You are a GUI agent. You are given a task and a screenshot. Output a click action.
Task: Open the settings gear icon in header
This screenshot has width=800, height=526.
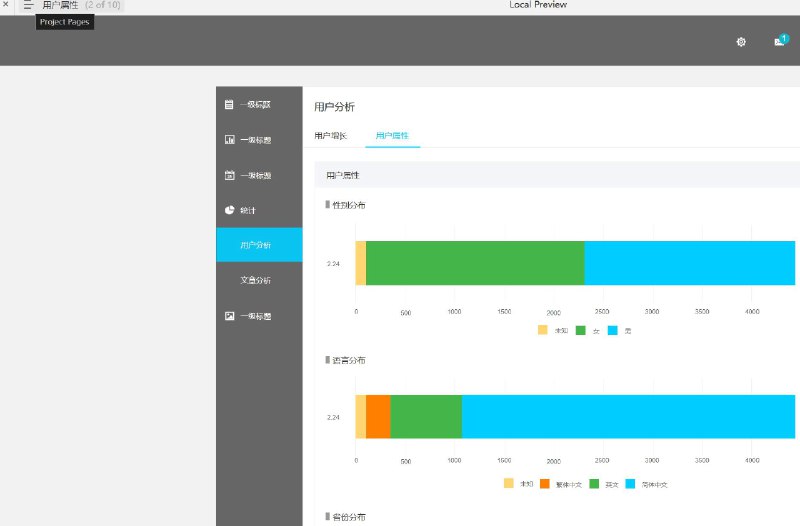pyautogui.click(x=741, y=42)
